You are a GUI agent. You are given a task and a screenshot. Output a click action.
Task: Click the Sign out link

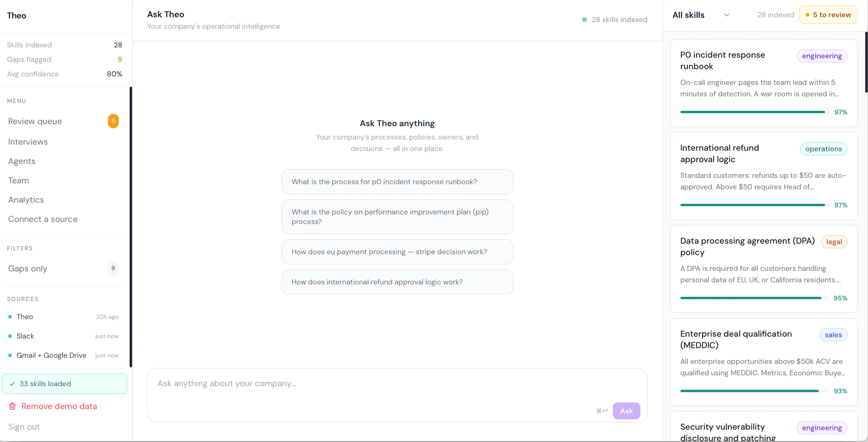[x=24, y=427]
